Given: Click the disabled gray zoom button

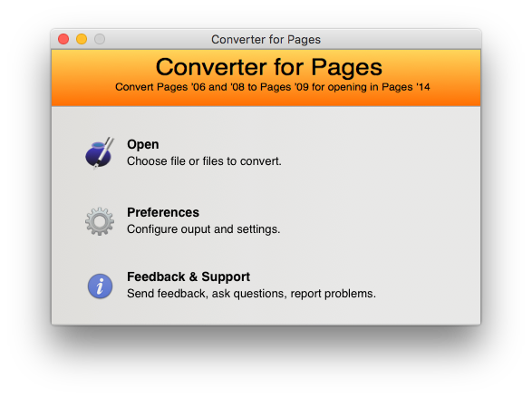Looking at the screenshot, I should point(100,39).
